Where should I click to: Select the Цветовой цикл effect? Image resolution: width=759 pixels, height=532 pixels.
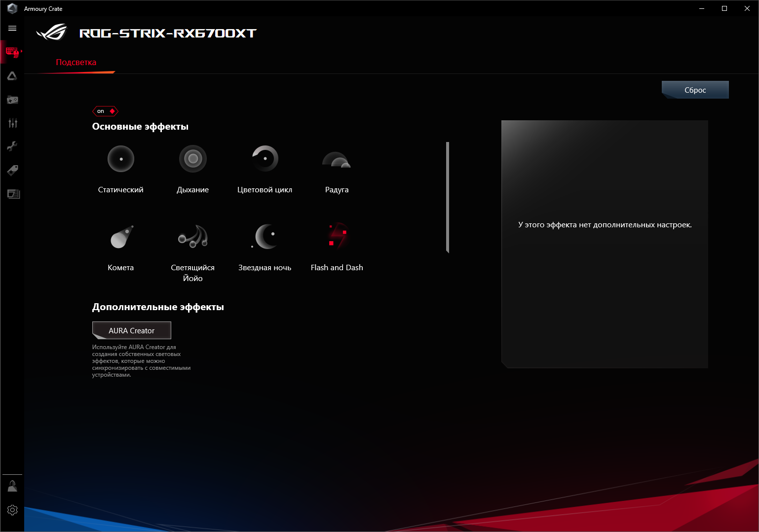(x=265, y=169)
